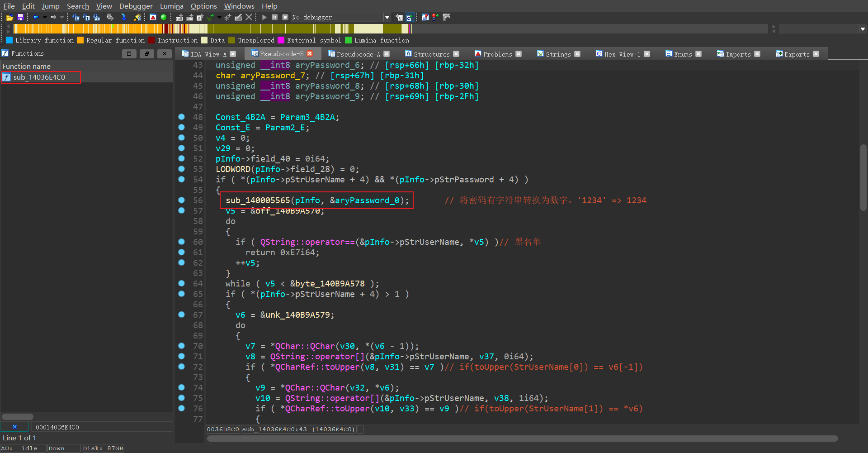Open the Lumina menu
Screen dimensions: 868x453
pyautogui.click(x=171, y=6)
